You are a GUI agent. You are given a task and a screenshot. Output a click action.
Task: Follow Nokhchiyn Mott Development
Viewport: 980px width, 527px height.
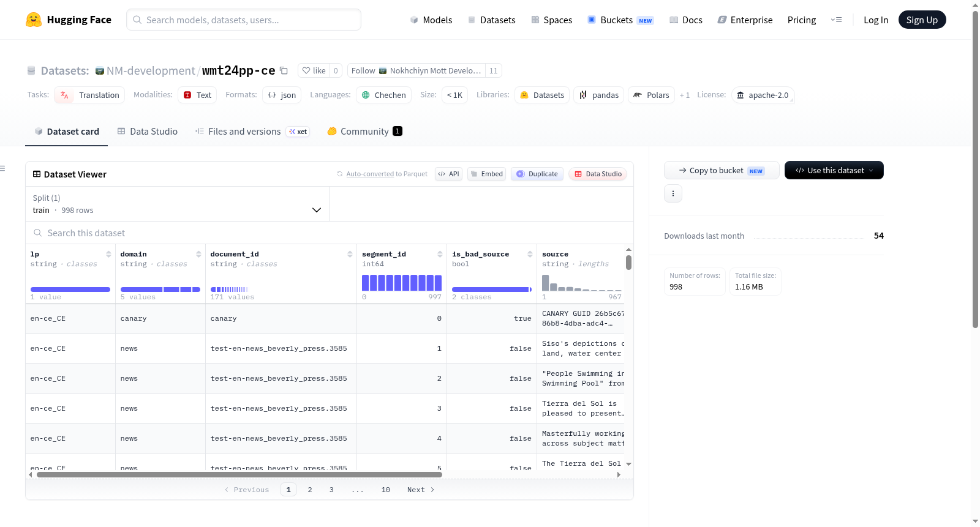coord(417,70)
